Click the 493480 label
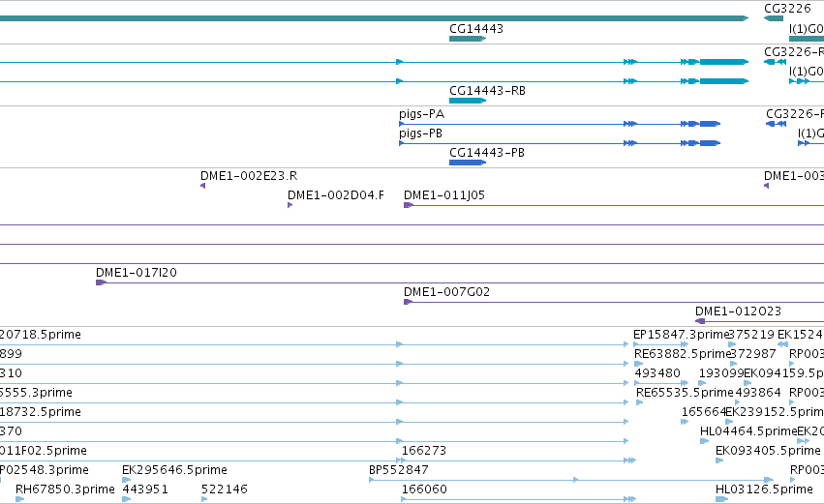824x504 pixels. click(x=657, y=373)
